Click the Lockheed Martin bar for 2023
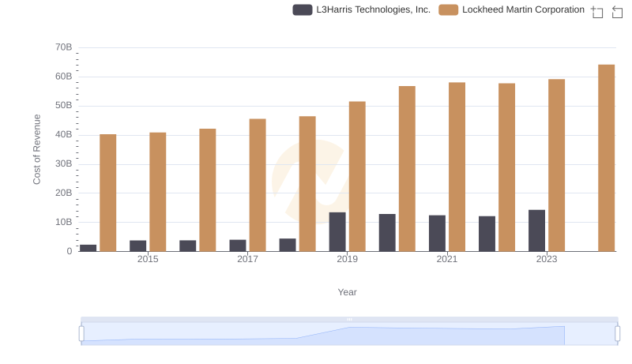 556,165
